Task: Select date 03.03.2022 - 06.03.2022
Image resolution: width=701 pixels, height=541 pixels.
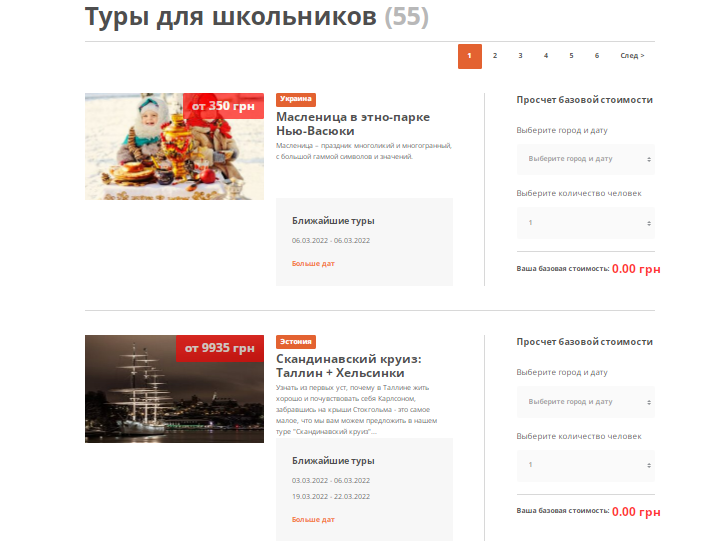Action: click(x=331, y=481)
